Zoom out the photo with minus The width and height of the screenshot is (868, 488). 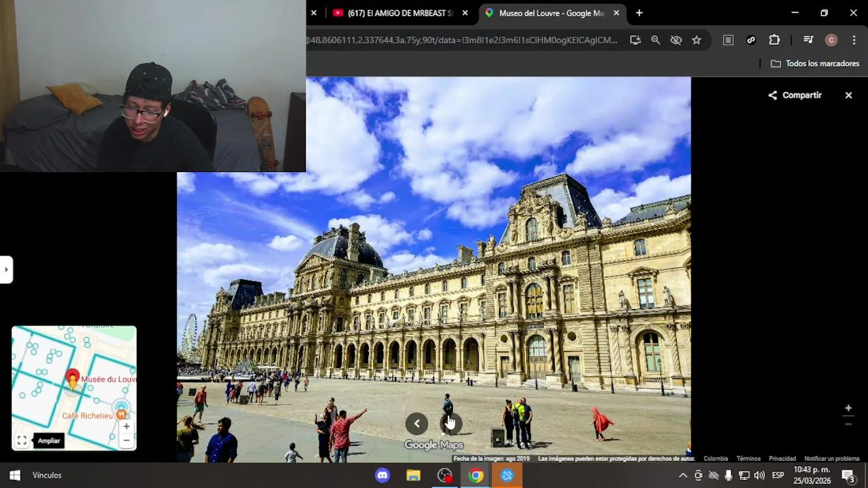848,424
